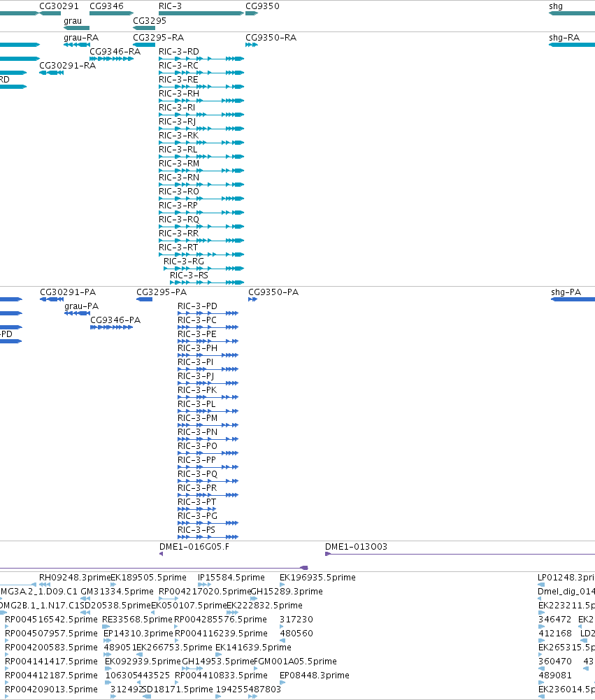This screenshot has height=700, width=595.
Task: Select protein RIC-3-PI
Action: [208, 369]
